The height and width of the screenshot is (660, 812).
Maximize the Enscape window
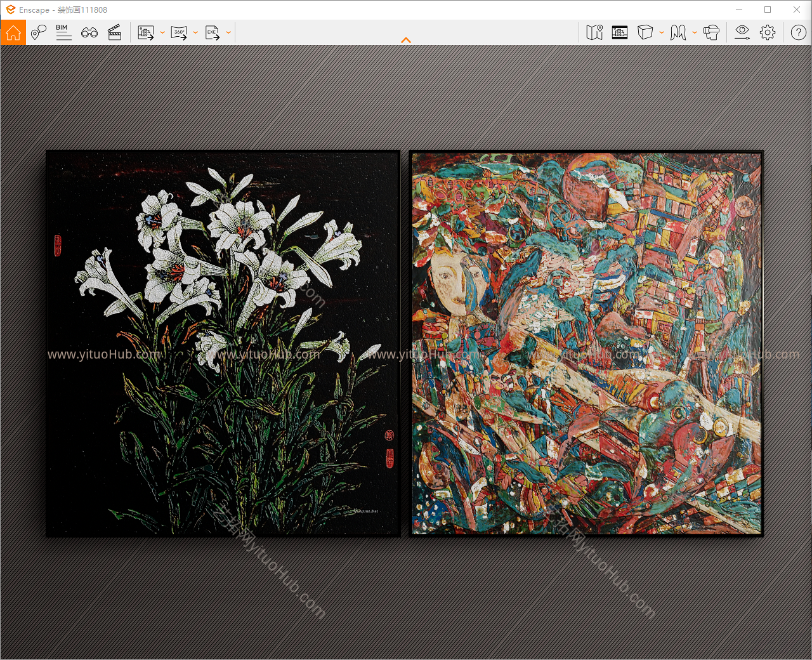768,10
